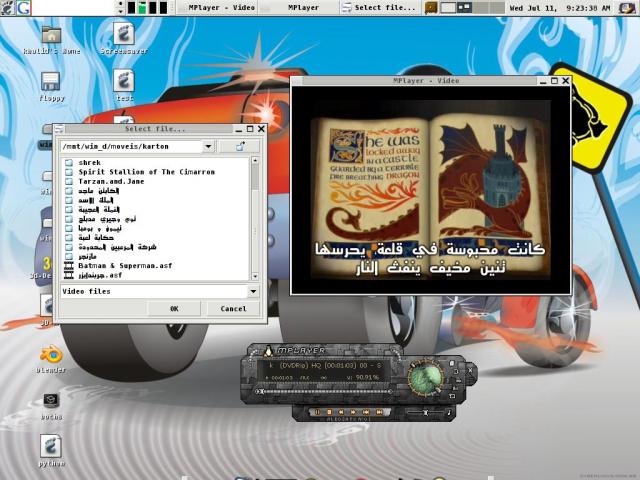The image size is (640, 480).
Task: Click the floppy desktop icon
Action: tap(52, 81)
